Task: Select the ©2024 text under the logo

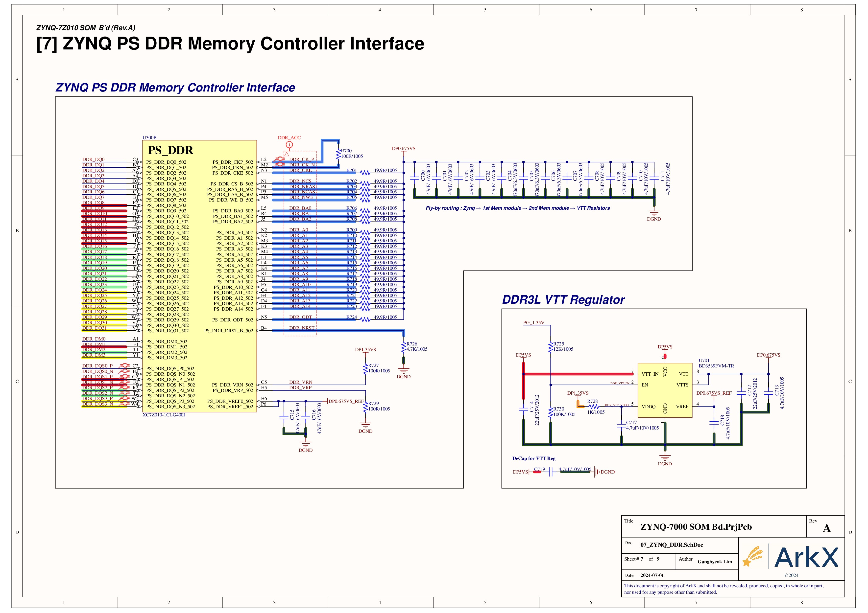Action: coord(791,576)
